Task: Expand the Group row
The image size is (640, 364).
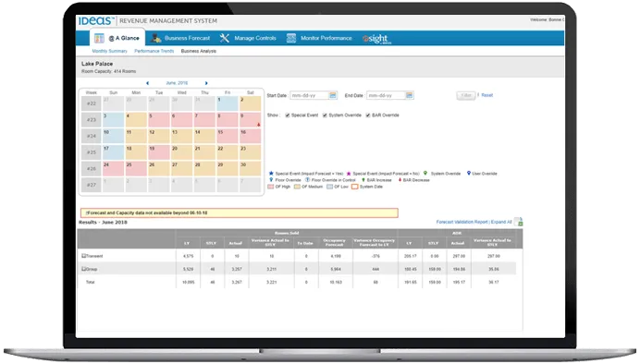Action: click(83, 269)
